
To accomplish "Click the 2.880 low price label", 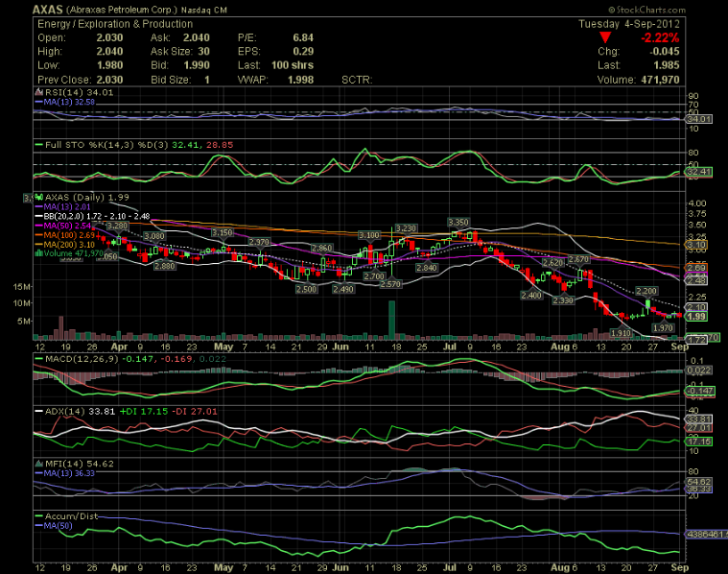I will click(x=165, y=266).
